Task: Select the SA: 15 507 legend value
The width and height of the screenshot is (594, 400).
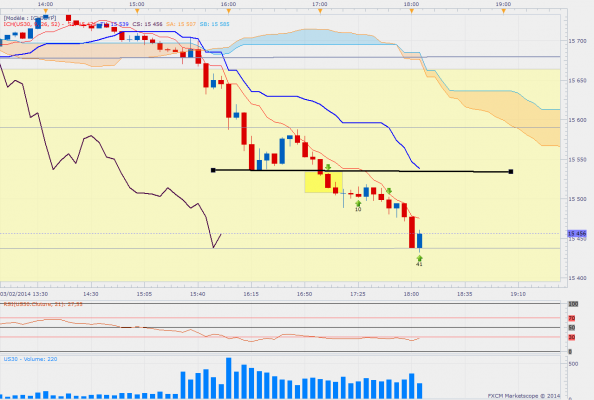Action: 181,24
